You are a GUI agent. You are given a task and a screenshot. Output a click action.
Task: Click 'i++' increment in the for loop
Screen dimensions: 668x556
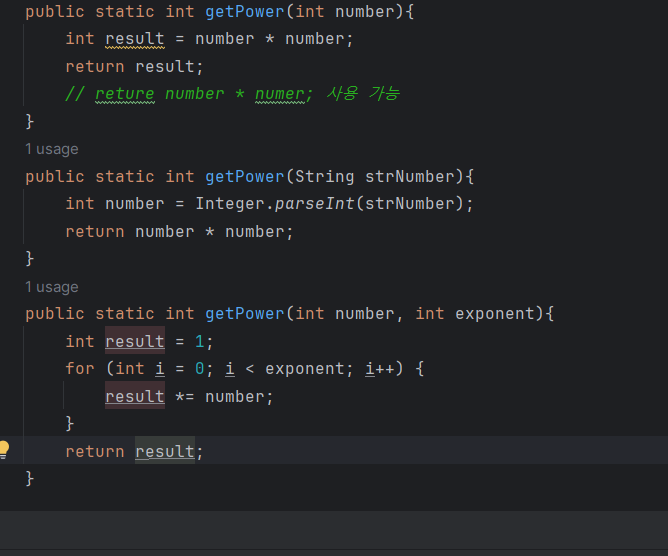tap(380, 369)
